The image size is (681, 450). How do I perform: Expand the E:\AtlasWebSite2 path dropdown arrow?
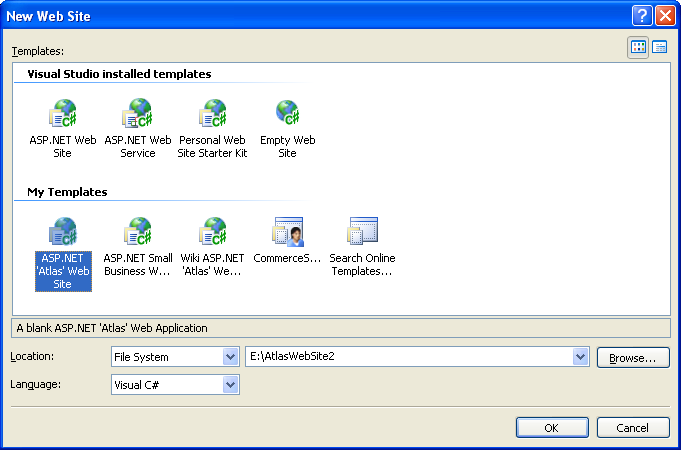[580, 357]
